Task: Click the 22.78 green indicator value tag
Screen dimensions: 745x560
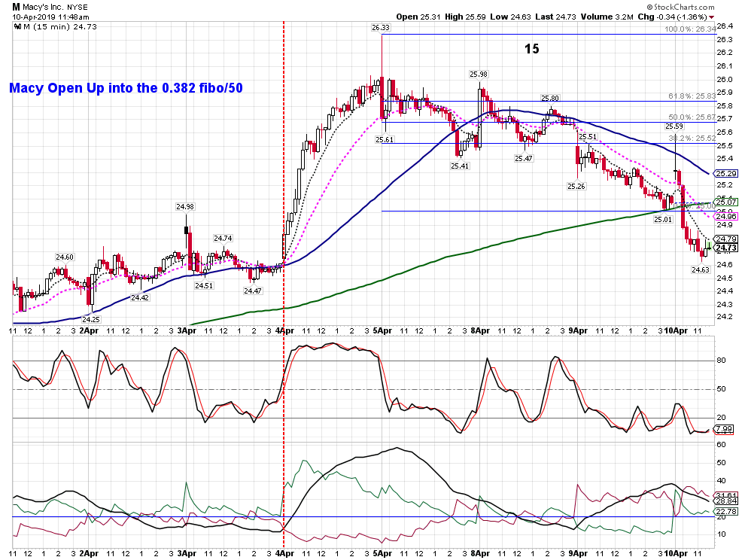Action: (x=726, y=512)
